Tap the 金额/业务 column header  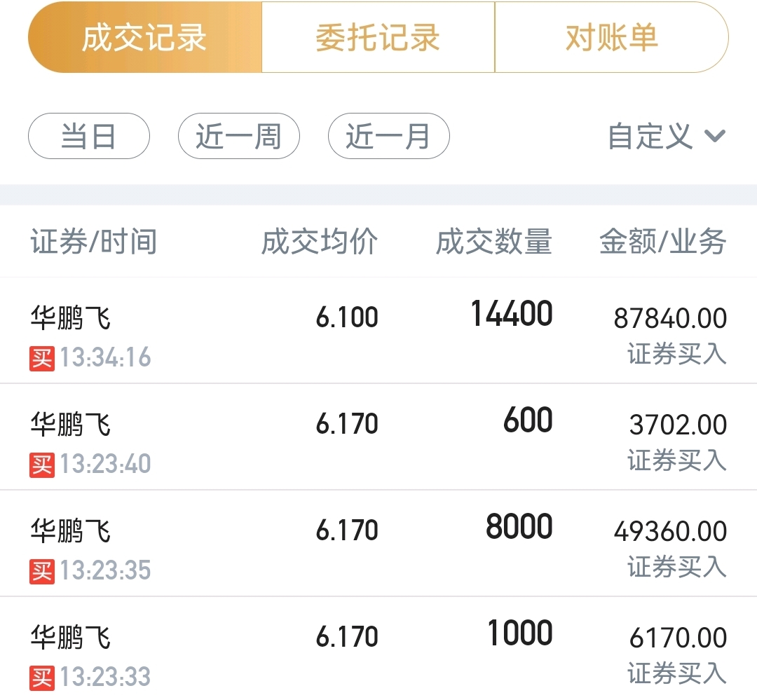[x=663, y=241]
